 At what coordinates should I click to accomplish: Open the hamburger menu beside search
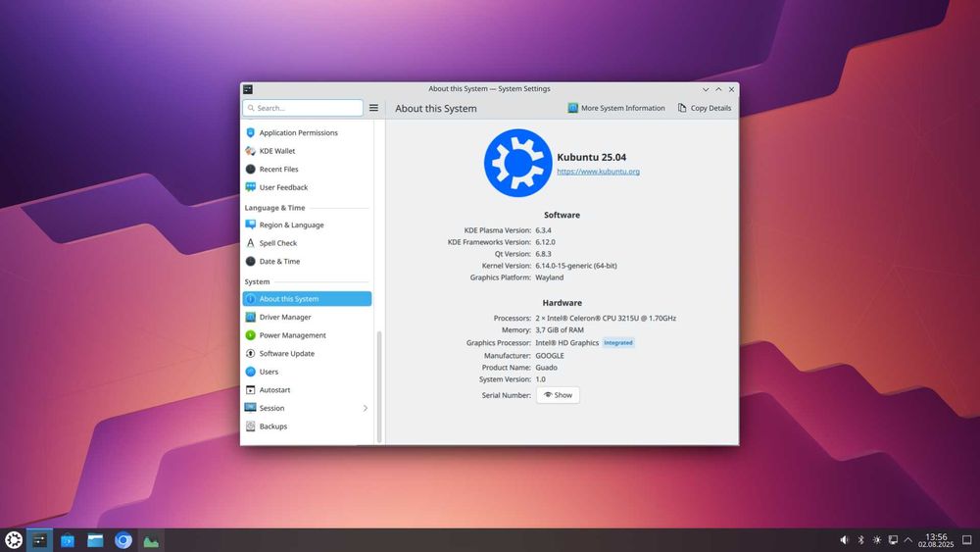[x=373, y=108]
